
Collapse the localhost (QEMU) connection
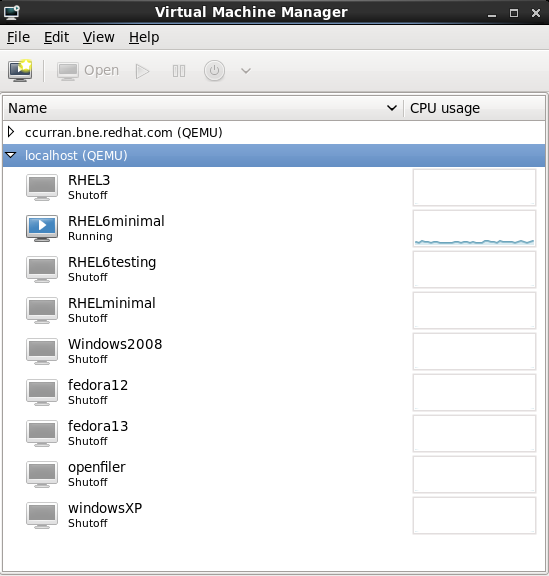click(x=11, y=155)
